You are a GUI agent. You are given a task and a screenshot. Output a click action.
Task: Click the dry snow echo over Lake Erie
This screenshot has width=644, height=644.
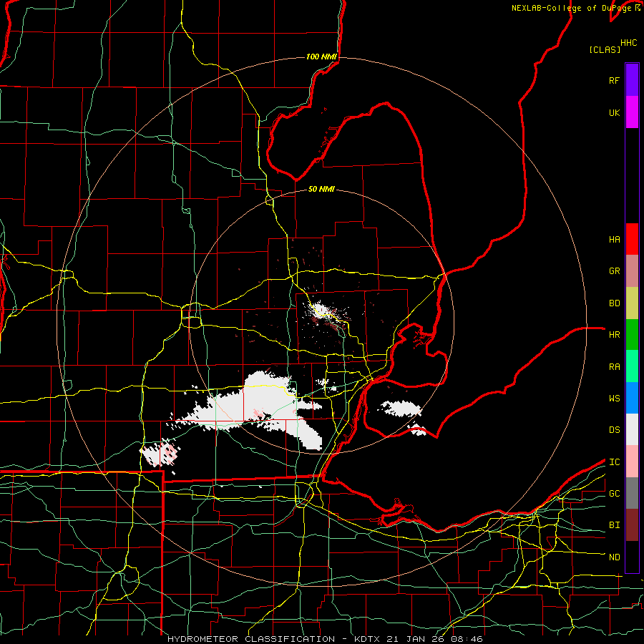(401, 409)
